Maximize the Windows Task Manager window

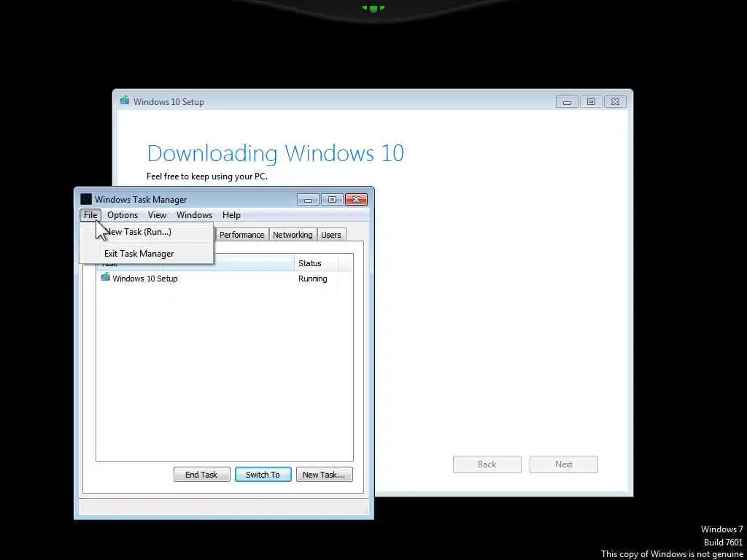(x=332, y=200)
